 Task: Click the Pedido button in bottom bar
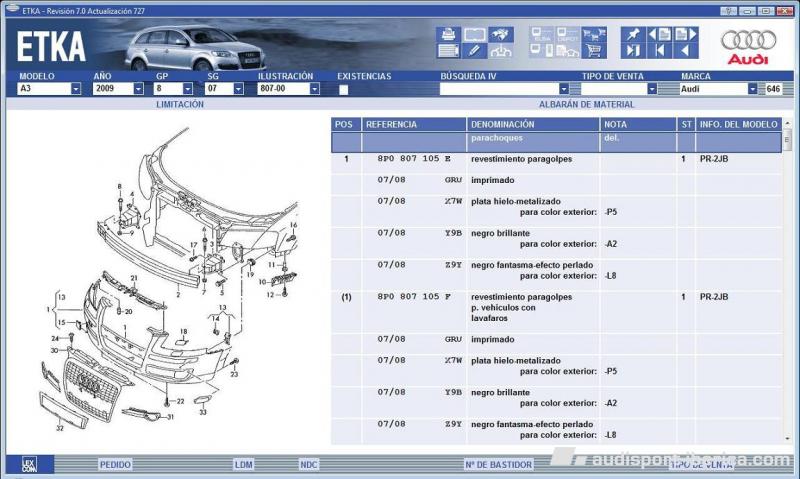coord(114,464)
